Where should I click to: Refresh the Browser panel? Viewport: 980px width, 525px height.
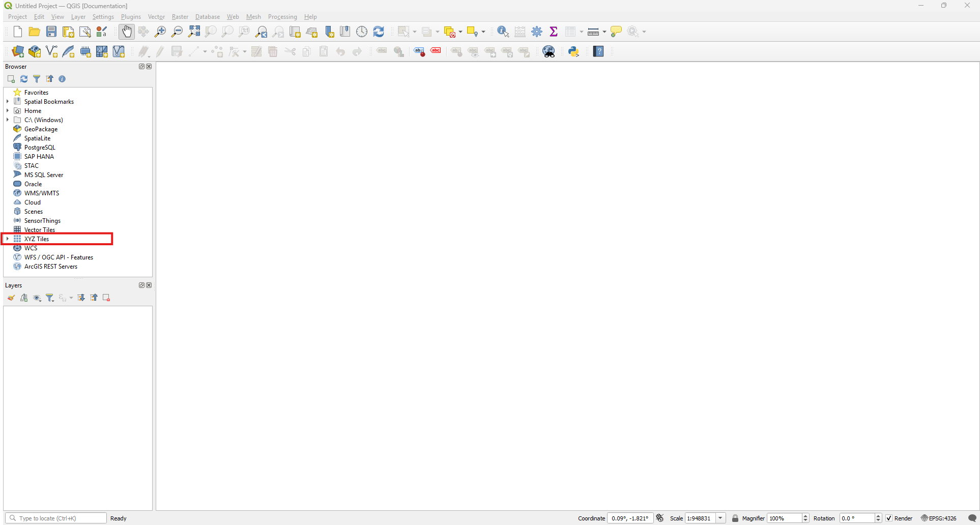tap(24, 79)
